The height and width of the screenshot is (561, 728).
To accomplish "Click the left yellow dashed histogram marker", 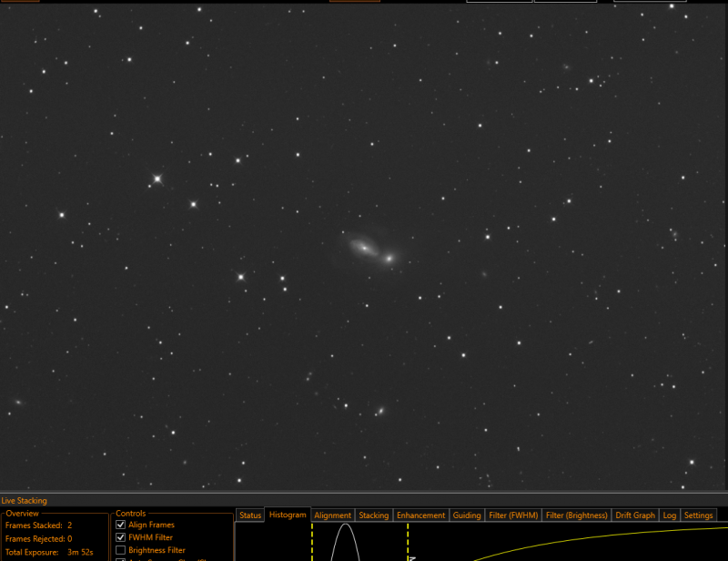I will [312, 542].
